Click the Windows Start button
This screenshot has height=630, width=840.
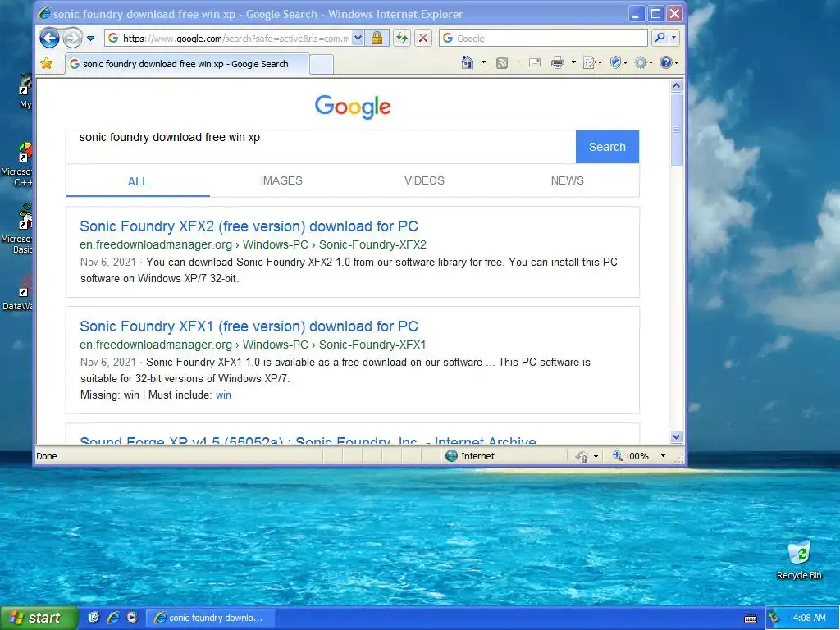39,618
